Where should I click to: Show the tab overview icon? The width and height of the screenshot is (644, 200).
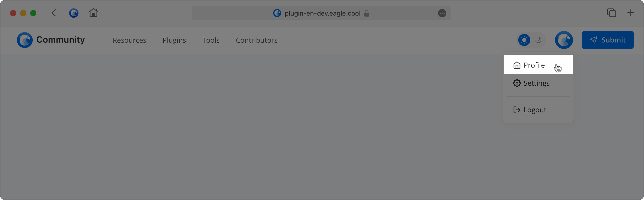coord(612,13)
